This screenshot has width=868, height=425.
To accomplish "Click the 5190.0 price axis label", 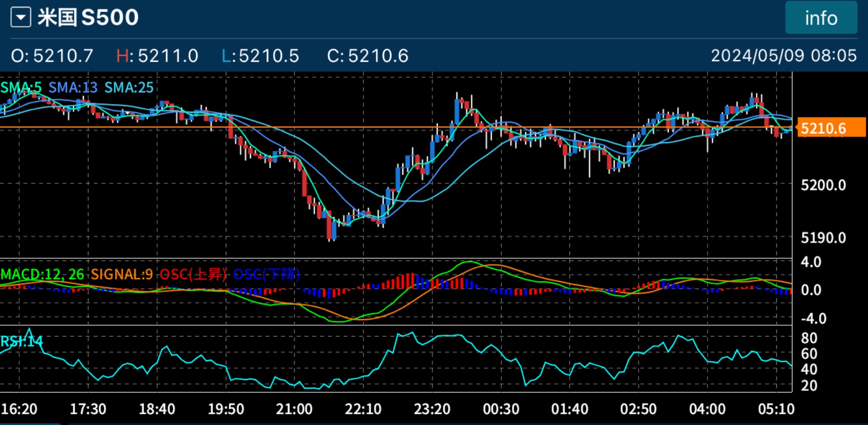I will 823,238.
